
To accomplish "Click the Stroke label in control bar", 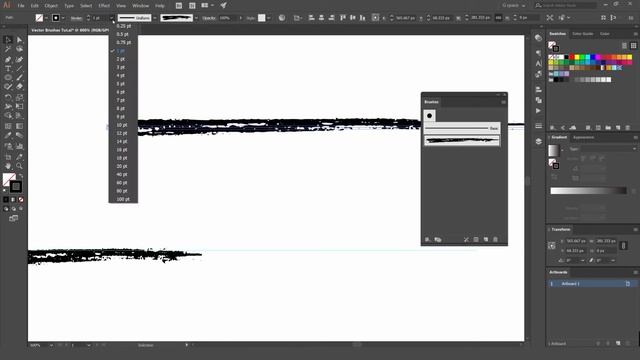I will pos(76,18).
